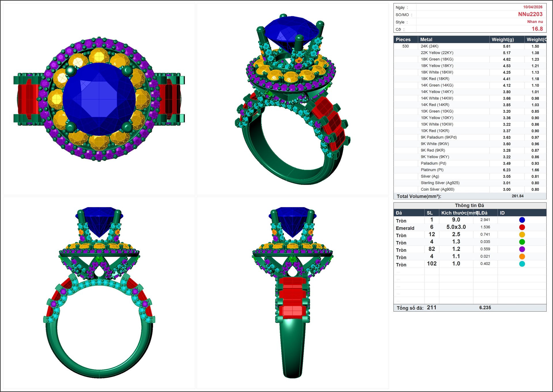Viewport: 553px width, 392px height.
Task: Click the red Emerald ID color dot
Action: click(x=522, y=227)
